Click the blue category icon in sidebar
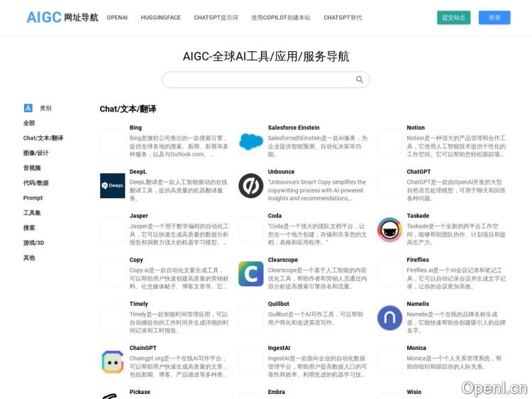This screenshot has height=399, width=532. 28,108
